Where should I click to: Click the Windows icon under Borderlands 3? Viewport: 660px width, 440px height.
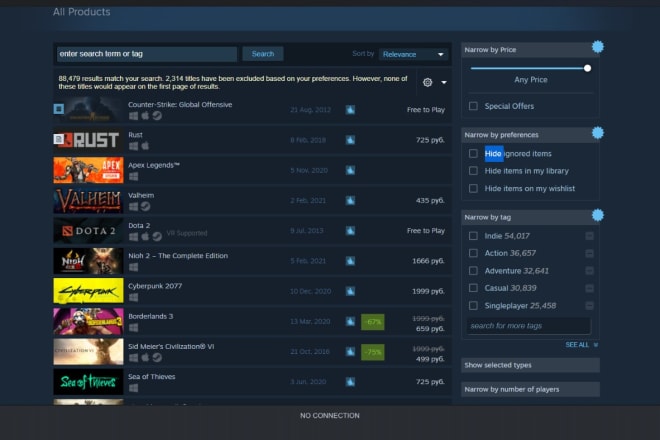click(x=133, y=327)
